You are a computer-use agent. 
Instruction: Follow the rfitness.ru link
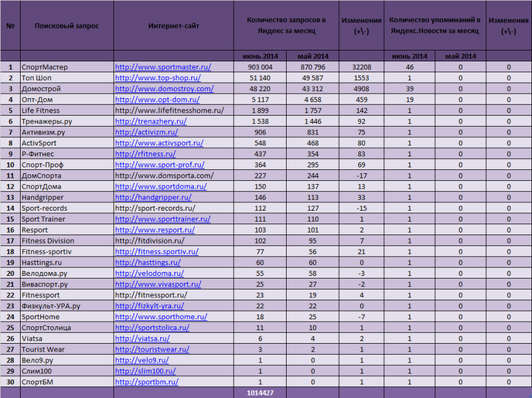pos(145,154)
